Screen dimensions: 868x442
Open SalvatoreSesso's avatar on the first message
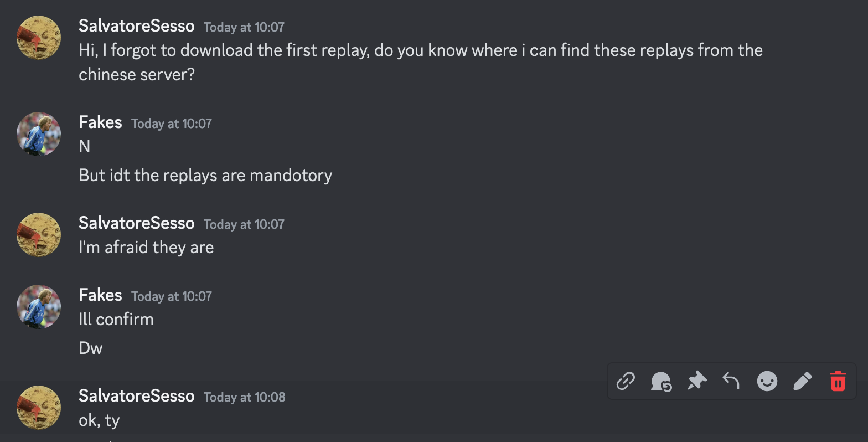[39, 38]
